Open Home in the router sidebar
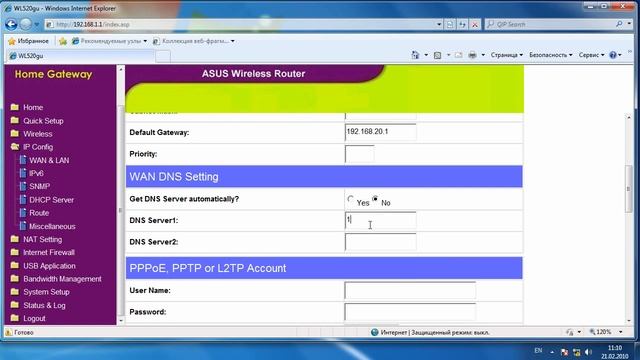 pos(33,107)
